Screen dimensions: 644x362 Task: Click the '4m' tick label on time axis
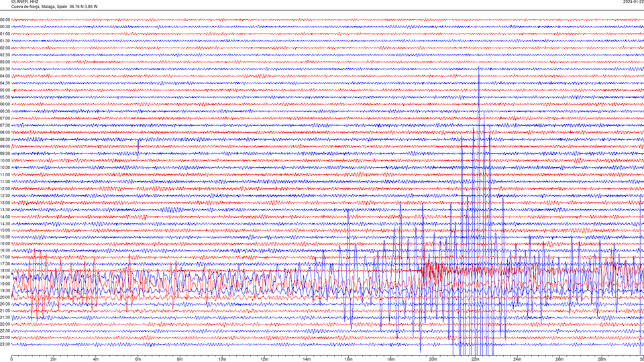[x=96, y=359]
